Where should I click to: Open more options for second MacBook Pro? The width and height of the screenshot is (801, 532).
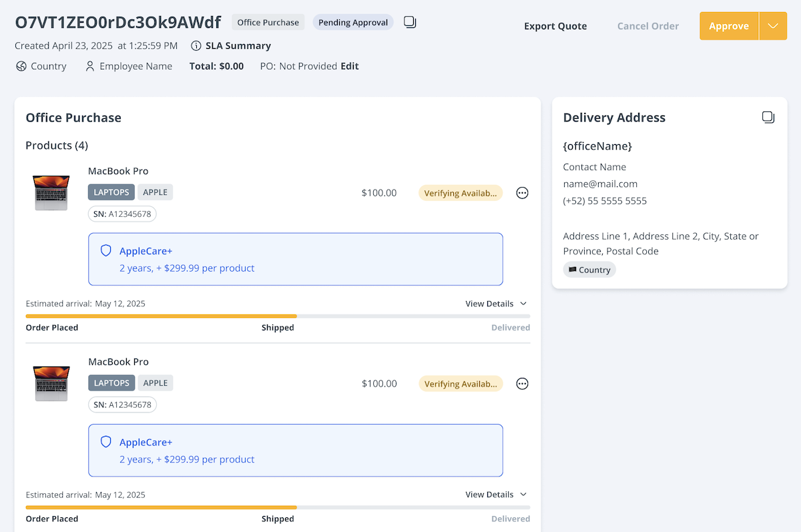(x=523, y=384)
